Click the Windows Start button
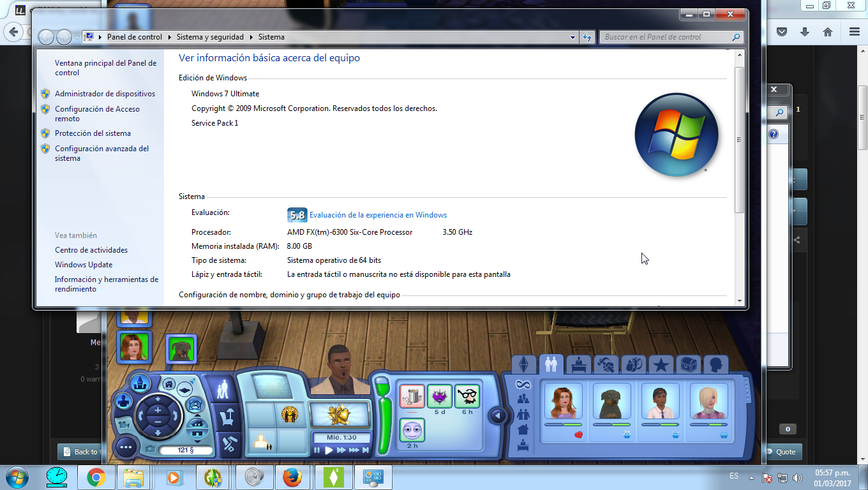 pos(17,477)
